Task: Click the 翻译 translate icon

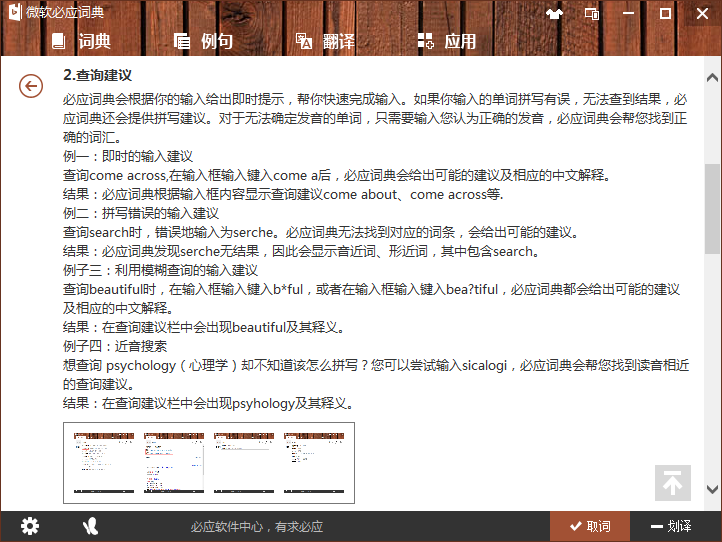Action: [x=303, y=41]
